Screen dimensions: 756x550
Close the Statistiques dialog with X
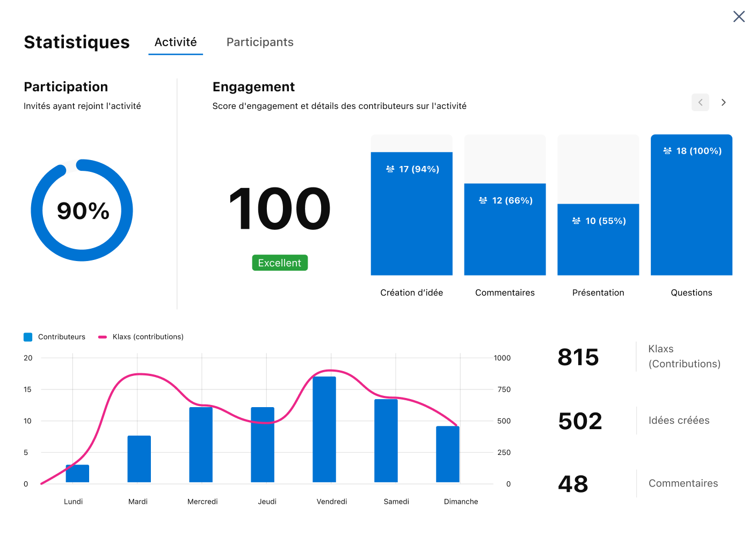[739, 17]
